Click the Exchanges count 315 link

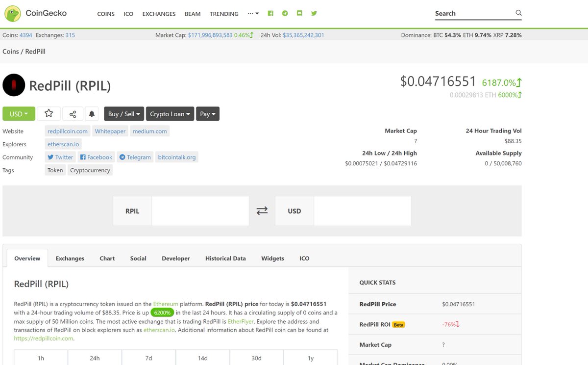coord(70,35)
